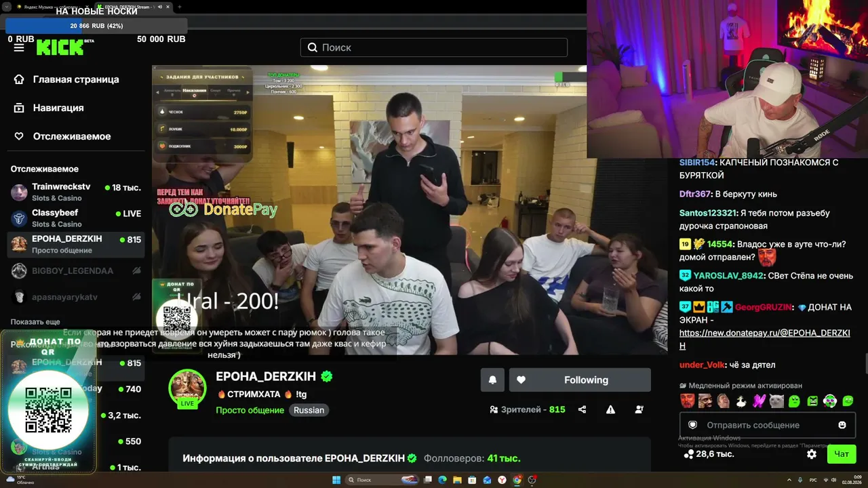Select EPOHA_DERZKIH in the followed list
The width and height of the screenshot is (868, 488).
pos(76,245)
